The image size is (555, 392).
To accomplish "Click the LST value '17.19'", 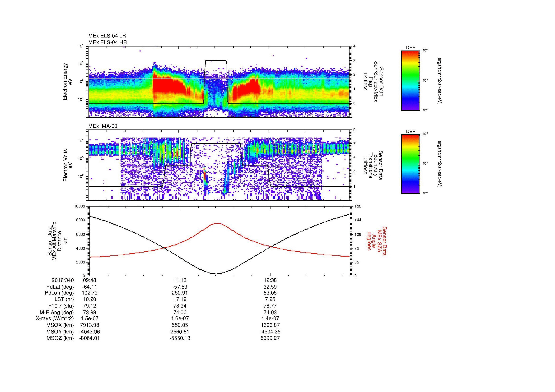I will click(180, 300).
